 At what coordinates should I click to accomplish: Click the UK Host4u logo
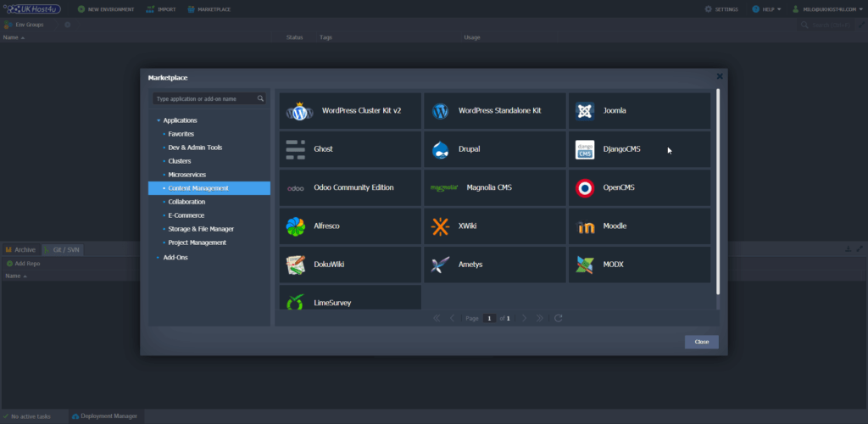coord(33,8)
